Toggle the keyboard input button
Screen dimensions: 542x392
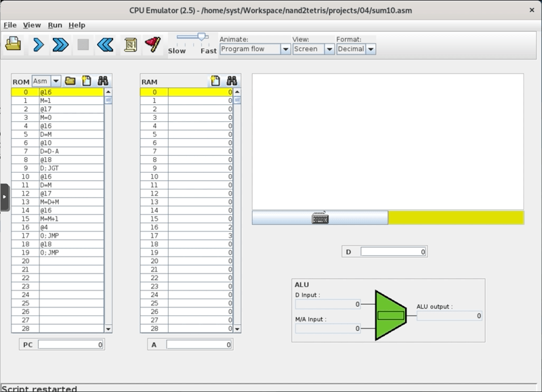(x=320, y=218)
